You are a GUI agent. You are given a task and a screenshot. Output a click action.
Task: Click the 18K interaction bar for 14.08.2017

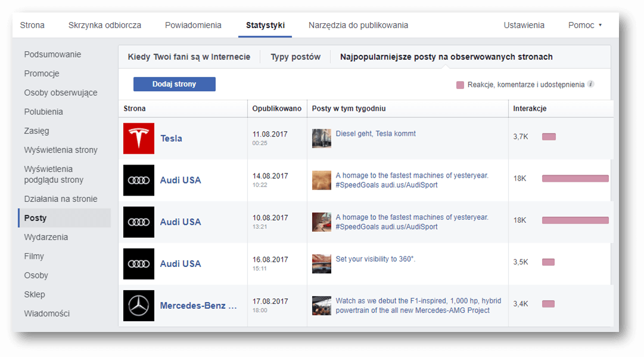point(575,178)
